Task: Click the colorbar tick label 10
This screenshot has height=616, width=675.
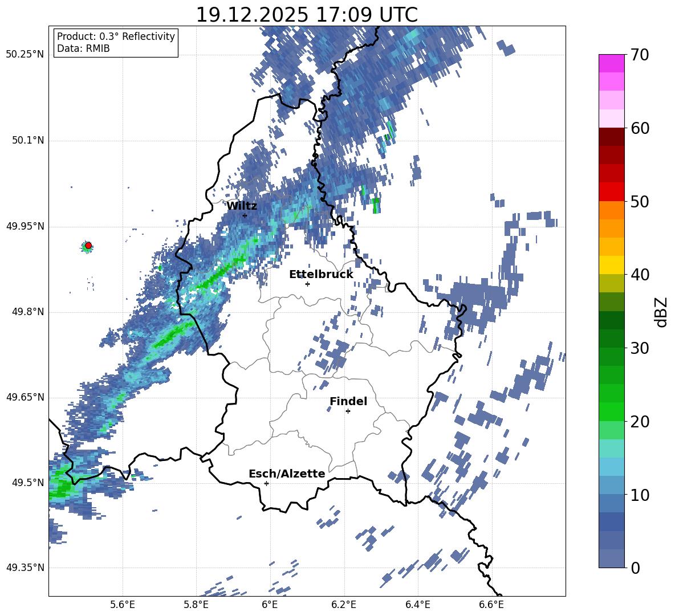Action: pos(640,495)
